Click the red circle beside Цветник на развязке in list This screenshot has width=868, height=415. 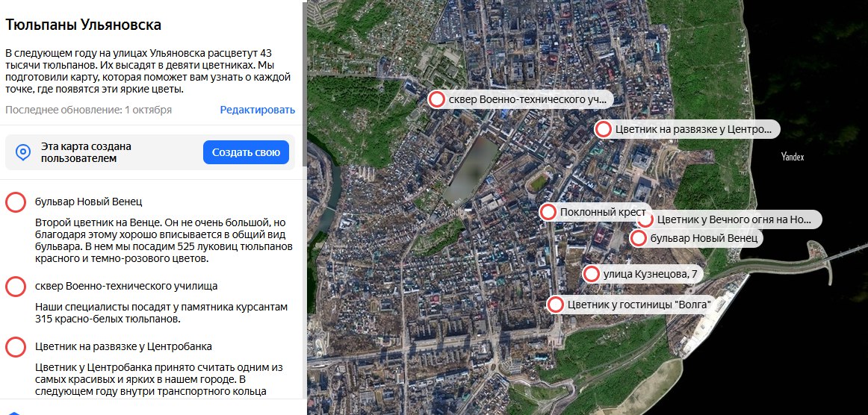16,347
